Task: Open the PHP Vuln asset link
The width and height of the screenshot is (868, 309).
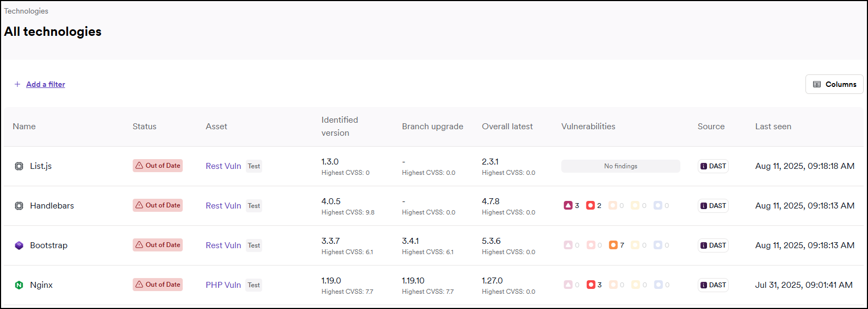Action: pyautogui.click(x=223, y=285)
